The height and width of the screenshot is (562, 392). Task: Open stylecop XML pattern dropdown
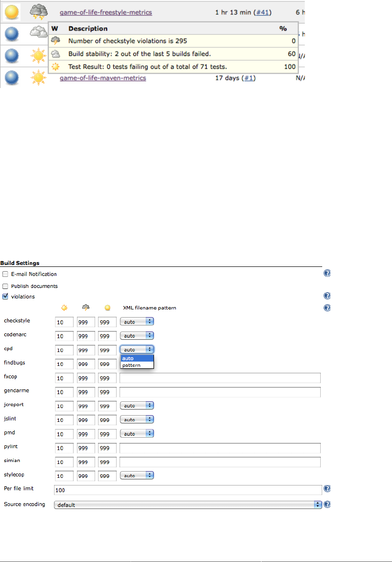[137, 475]
